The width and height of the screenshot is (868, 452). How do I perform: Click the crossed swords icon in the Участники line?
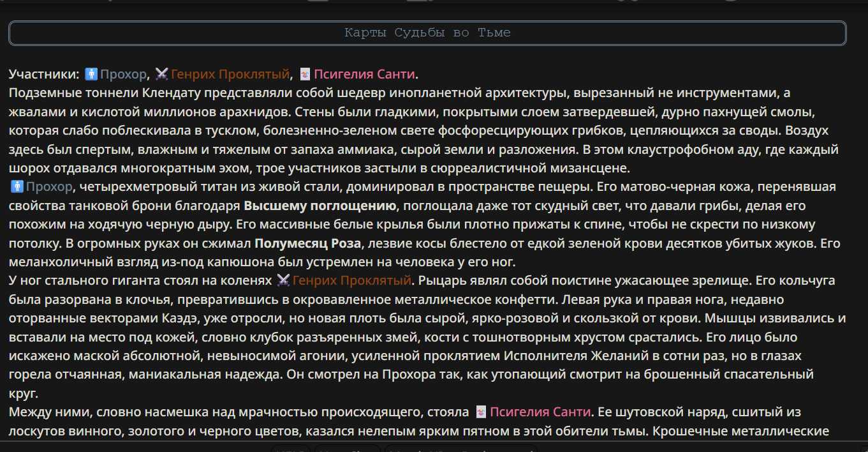[x=162, y=74]
